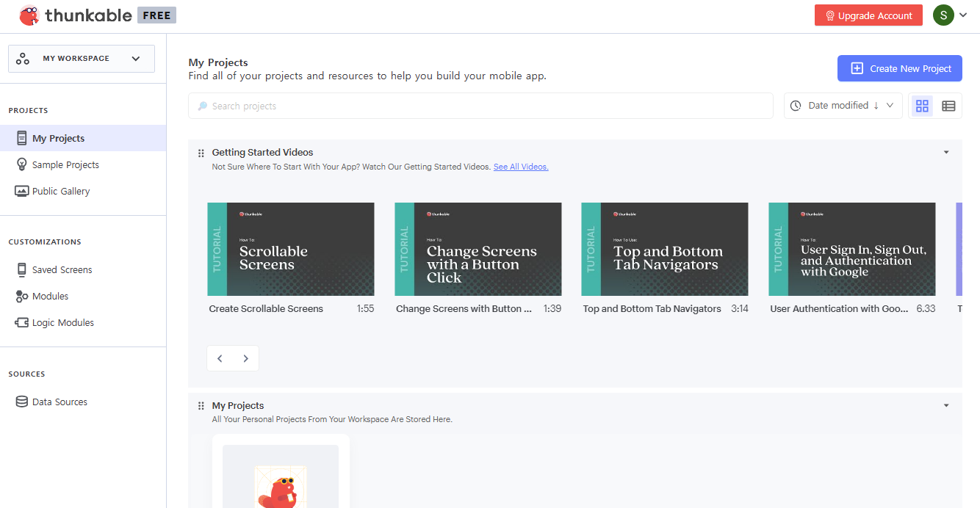Click 'Create Scrollable Screens' video title
The width and height of the screenshot is (980, 508).
tap(266, 309)
